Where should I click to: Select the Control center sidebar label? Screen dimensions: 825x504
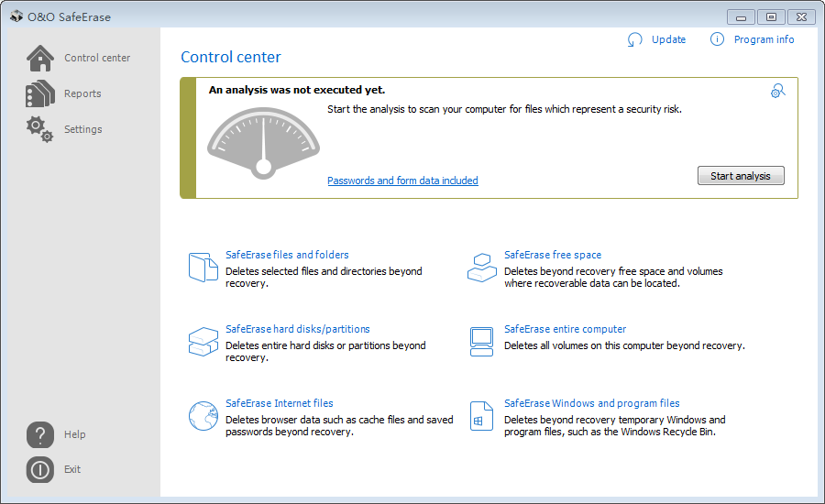coord(97,58)
